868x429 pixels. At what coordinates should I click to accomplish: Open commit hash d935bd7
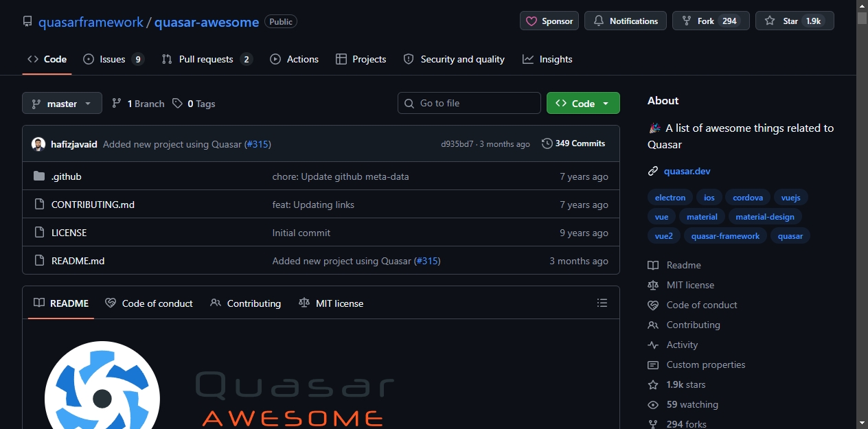(x=457, y=144)
